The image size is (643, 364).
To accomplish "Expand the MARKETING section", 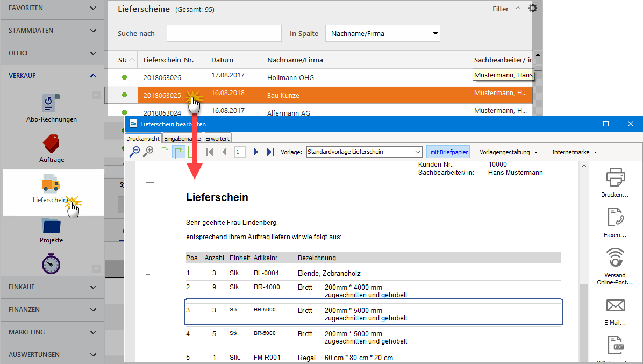I will (x=52, y=332).
